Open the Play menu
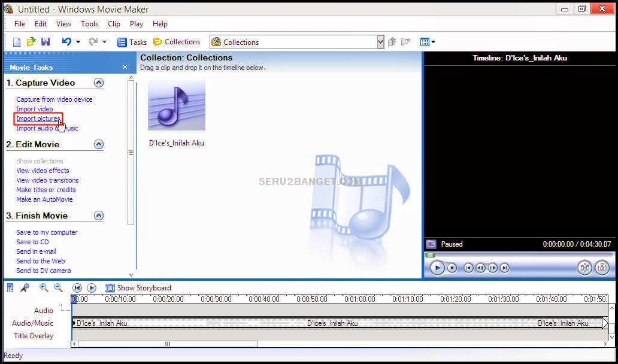 click(137, 24)
